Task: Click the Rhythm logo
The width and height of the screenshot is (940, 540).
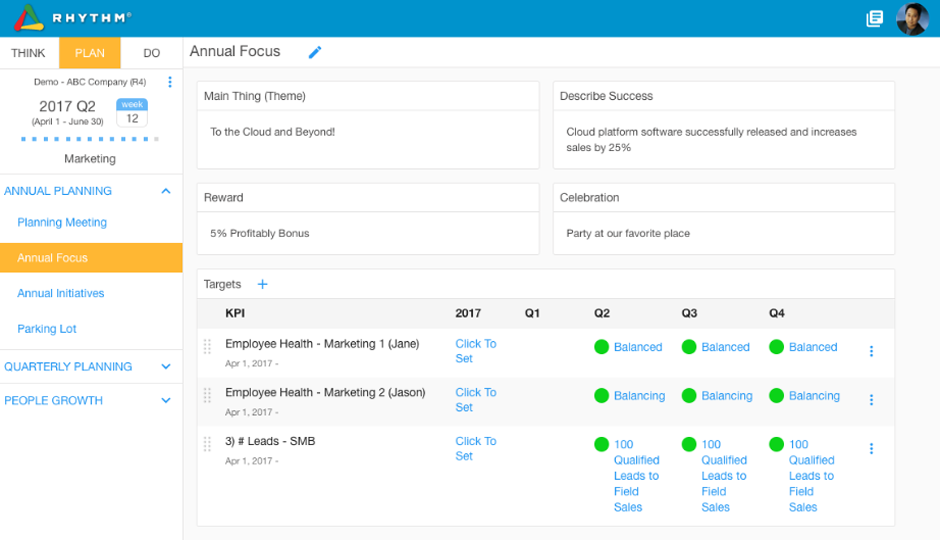Action: [73, 18]
